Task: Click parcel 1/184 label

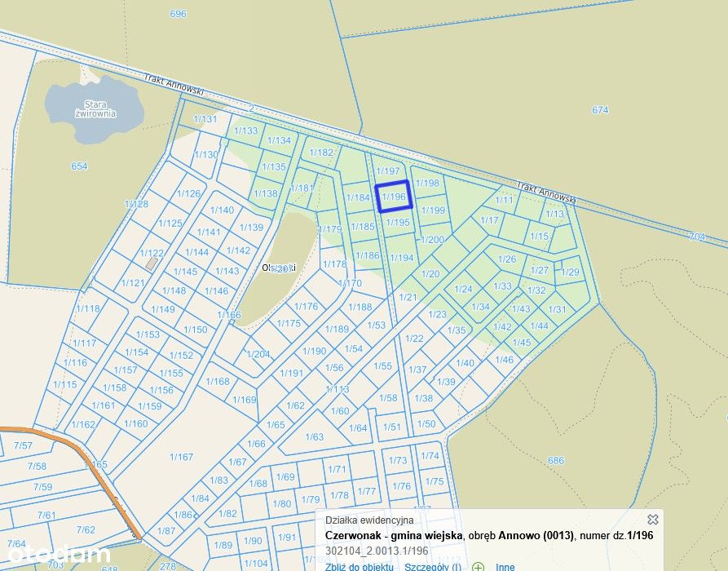Action: pyautogui.click(x=358, y=197)
